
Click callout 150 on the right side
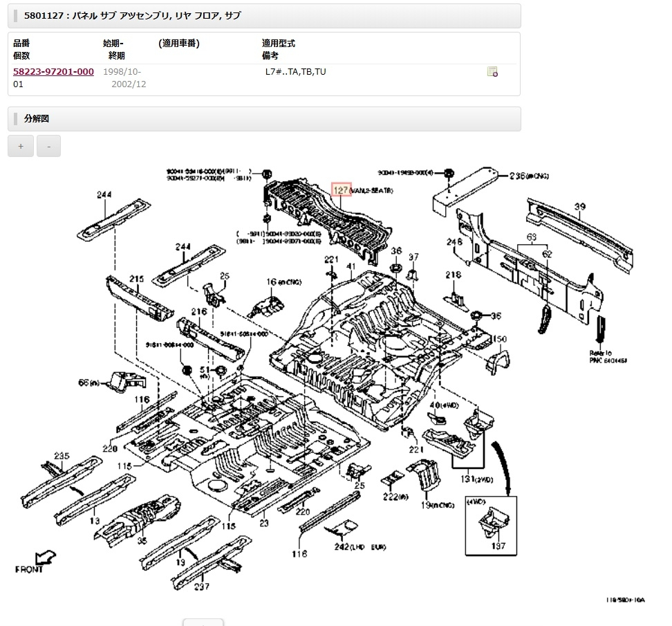(x=499, y=339)
